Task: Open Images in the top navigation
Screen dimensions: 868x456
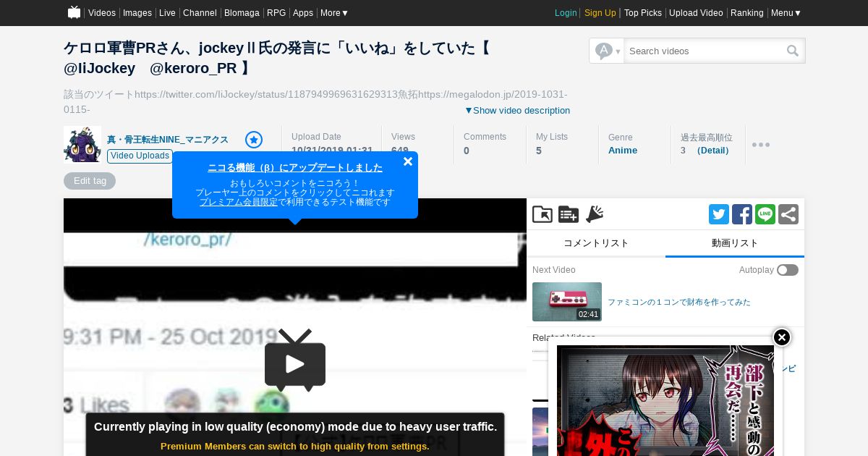Action: pyautogui.click(x=137, y=13)
